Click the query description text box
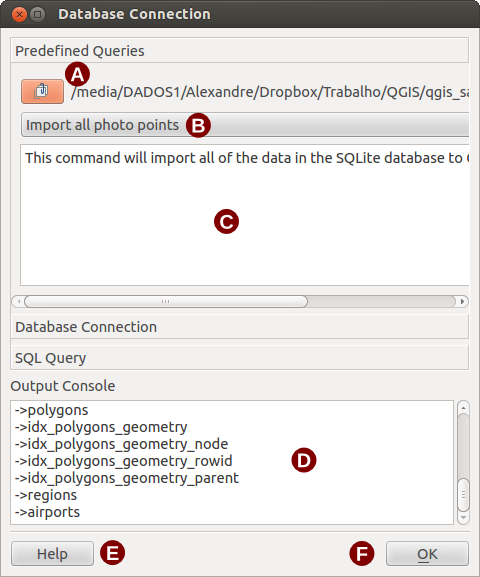 pos(245,215)
